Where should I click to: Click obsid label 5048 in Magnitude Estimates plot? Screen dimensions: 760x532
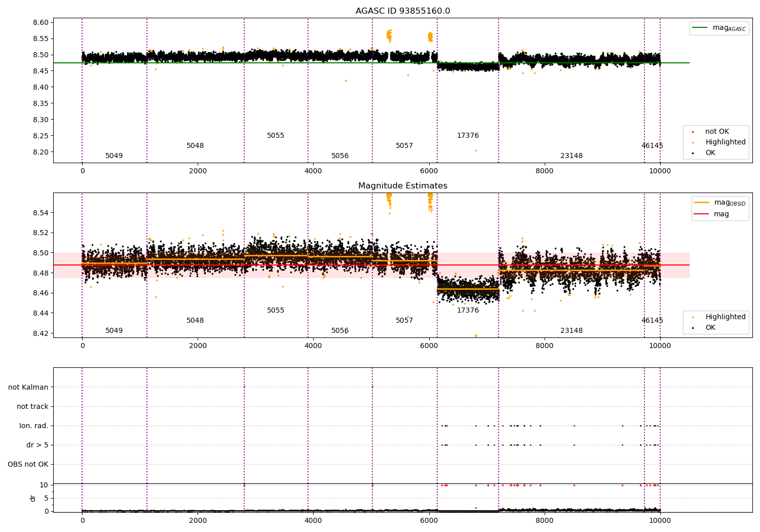[x=195, y=321]
